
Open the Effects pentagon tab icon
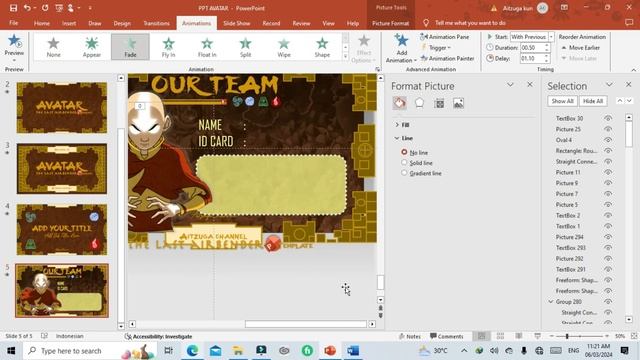[x=419, y=103]
